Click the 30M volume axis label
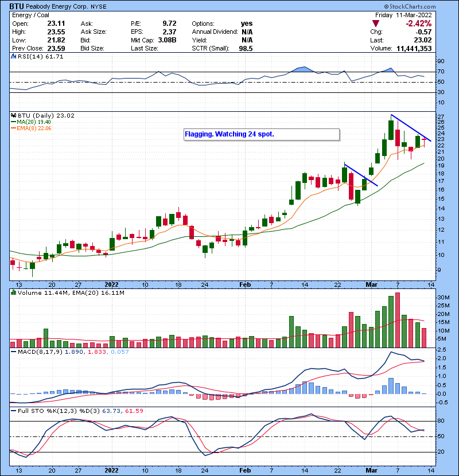This screenshot has height=476, width=459. (443, 298)
